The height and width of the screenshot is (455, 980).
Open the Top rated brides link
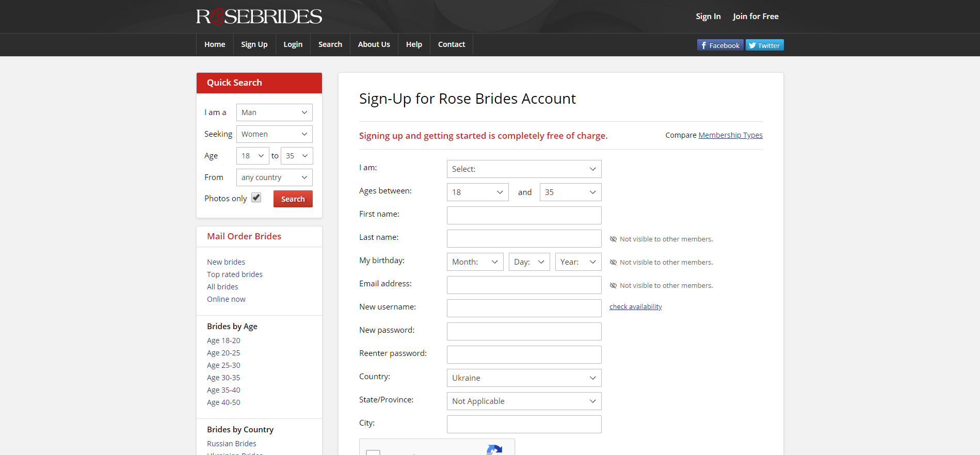click(235, 274)
